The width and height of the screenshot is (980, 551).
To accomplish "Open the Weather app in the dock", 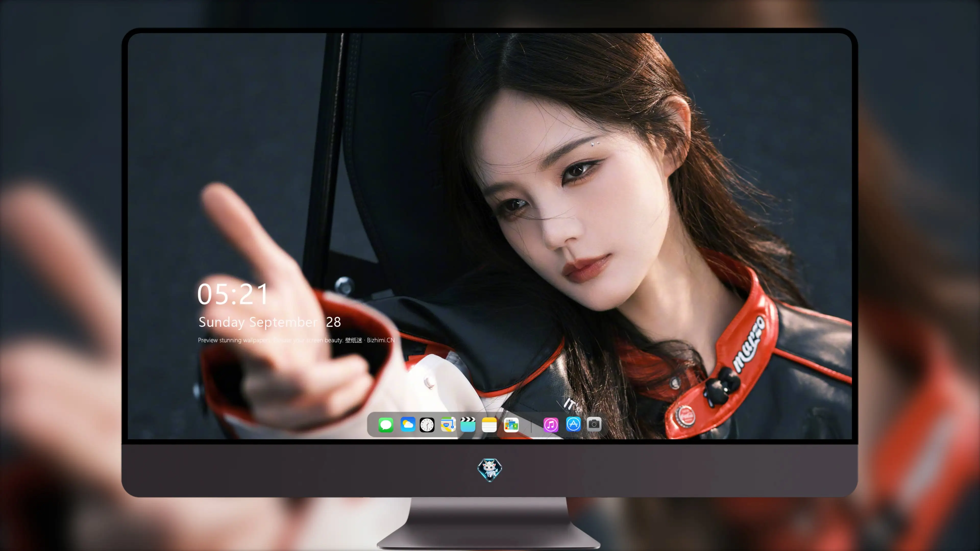I will (408, 424).
